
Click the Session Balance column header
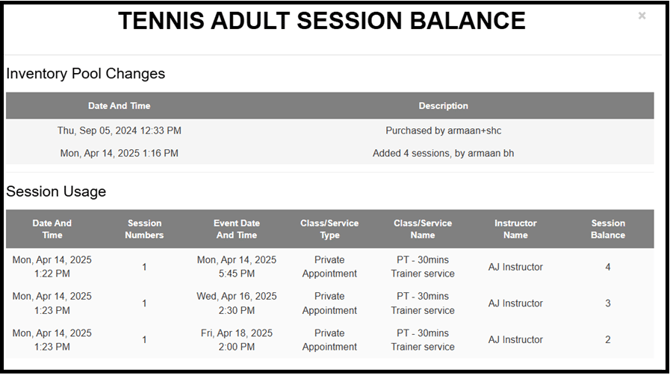(608, 229)
